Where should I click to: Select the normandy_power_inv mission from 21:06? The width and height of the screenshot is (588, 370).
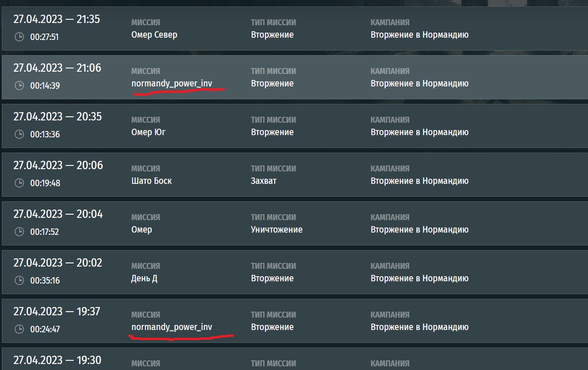coord(172,84)
